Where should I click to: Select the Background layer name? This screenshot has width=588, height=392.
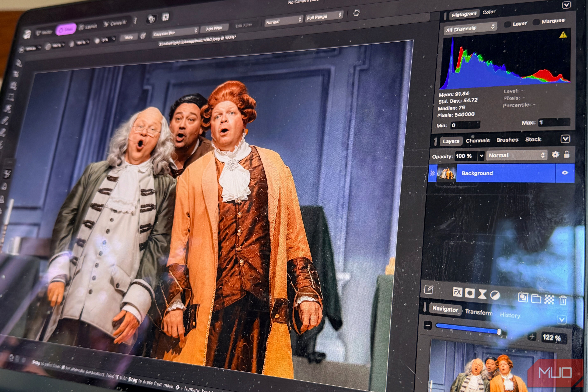pos(477,173)
